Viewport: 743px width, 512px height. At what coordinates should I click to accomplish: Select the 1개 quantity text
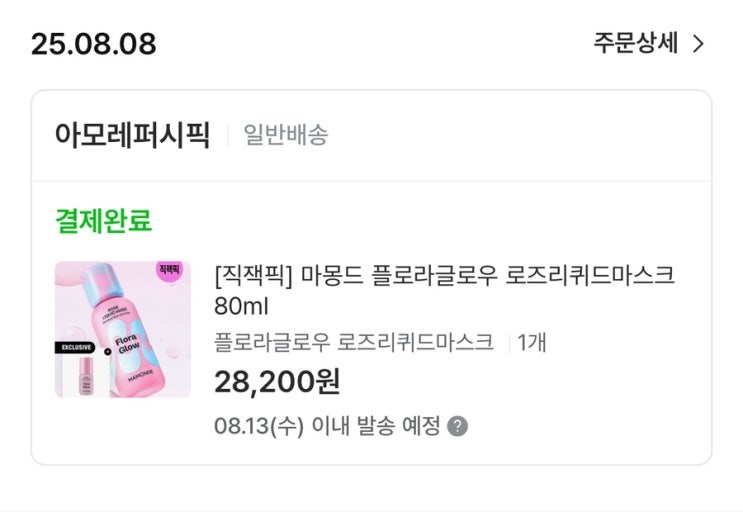point(531,343)
